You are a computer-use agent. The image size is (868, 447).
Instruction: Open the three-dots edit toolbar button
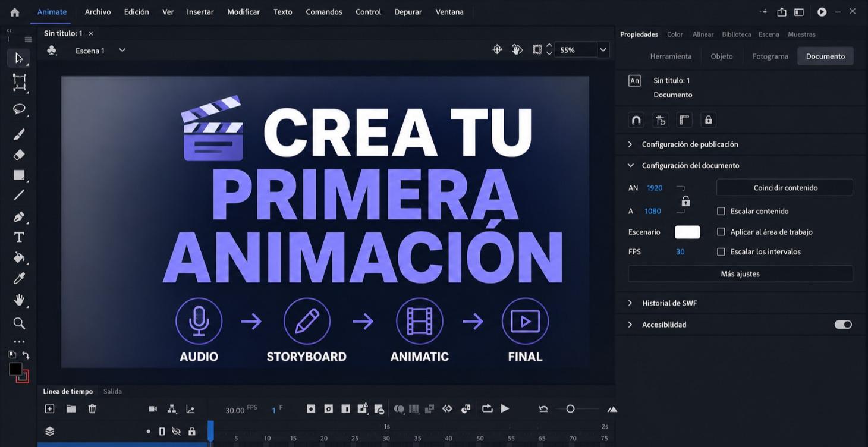coord(19,342)
